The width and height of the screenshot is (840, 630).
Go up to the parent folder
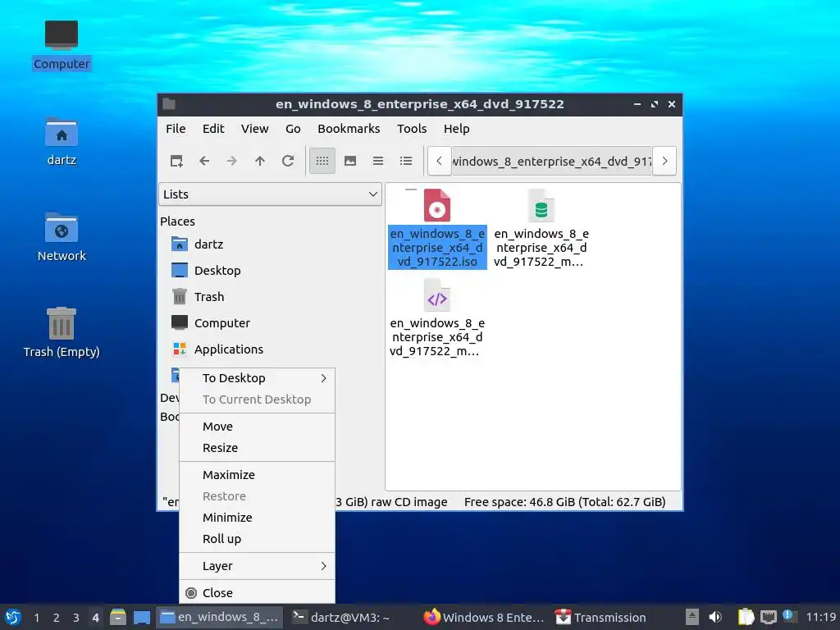click(x=260, y=161)
